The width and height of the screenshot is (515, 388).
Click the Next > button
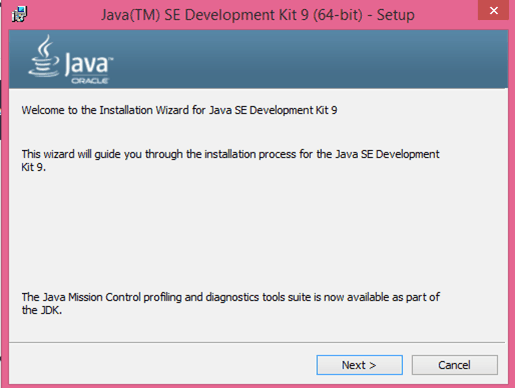point(359,365)
